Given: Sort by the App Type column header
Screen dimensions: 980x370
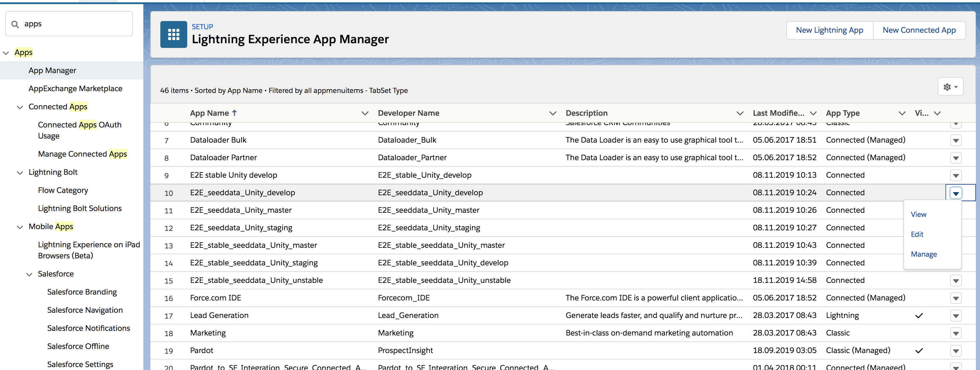Looking at the screenshot, I should [x=842, y=113].
